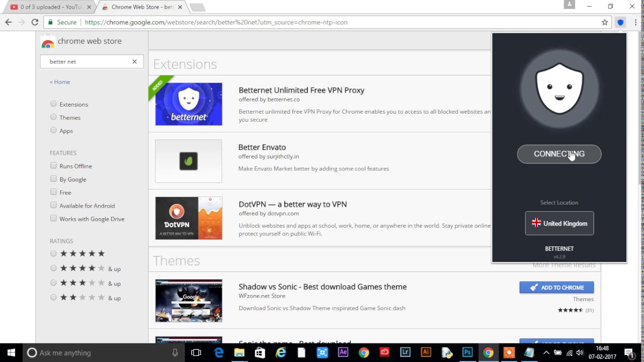Screen dimensions: 644x362
Task: Click the active Chrome taskbar icon
Action: [x=488, y=352]
